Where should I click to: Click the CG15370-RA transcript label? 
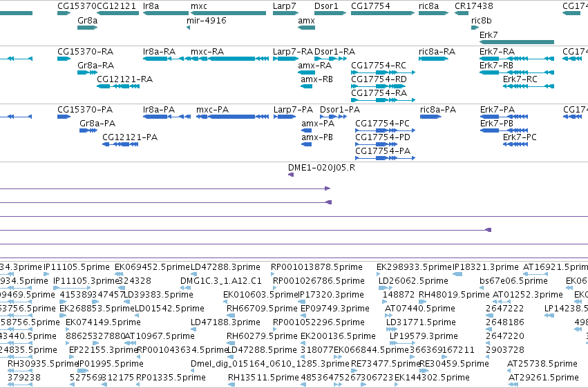85,51
